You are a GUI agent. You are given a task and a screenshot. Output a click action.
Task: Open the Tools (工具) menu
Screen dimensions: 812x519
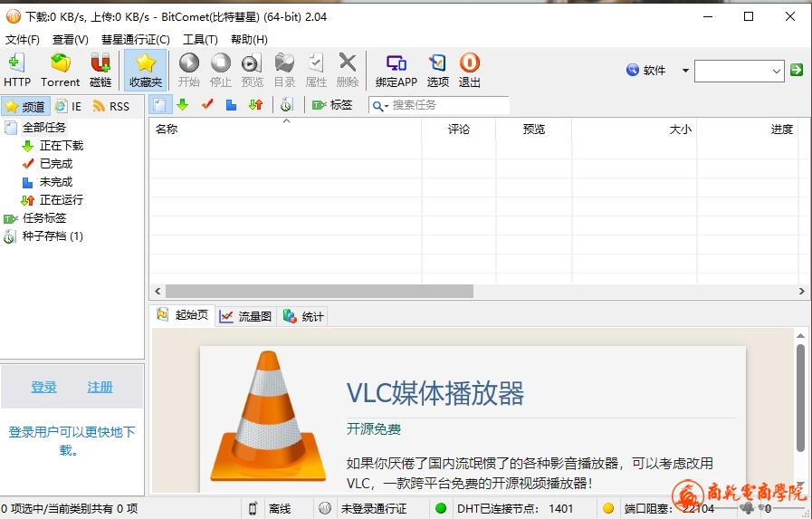200,39
